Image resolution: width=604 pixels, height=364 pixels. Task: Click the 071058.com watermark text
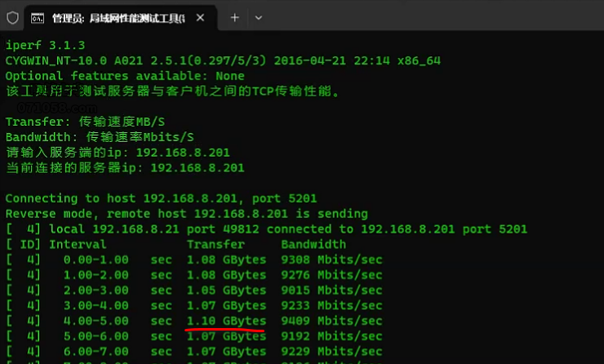point(57,107)
